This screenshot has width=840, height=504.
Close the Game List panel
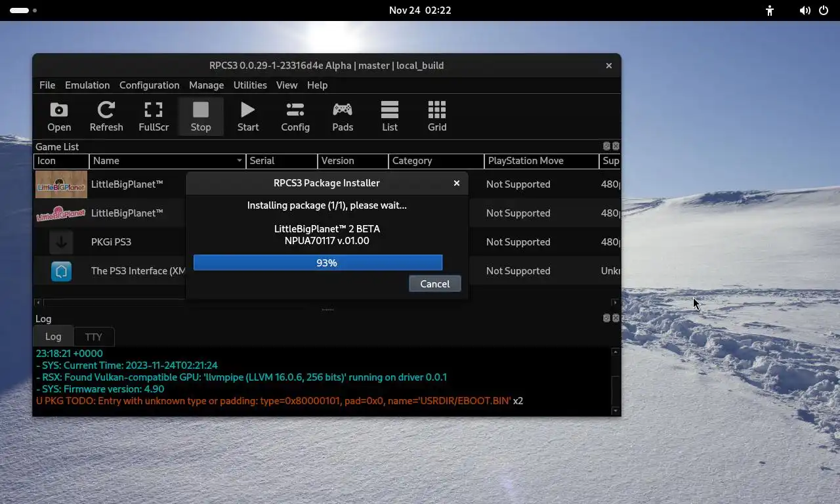616,146
